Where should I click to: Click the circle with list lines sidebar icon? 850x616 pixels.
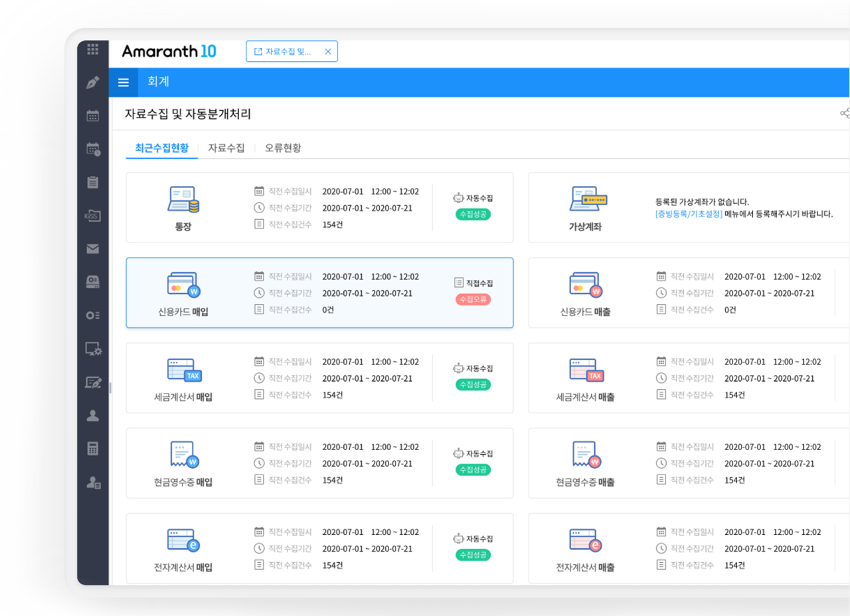point(93,315)
